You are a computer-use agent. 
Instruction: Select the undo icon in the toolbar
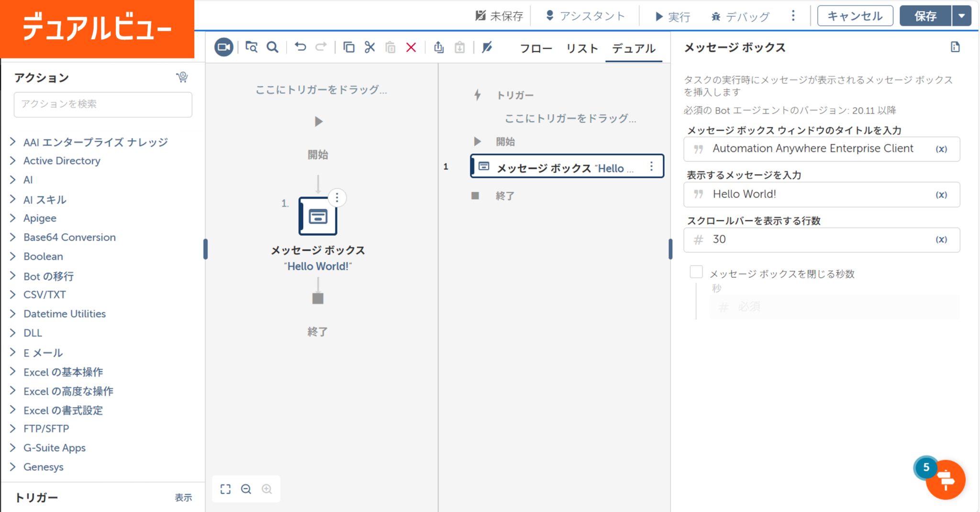(x=300, y=47)
